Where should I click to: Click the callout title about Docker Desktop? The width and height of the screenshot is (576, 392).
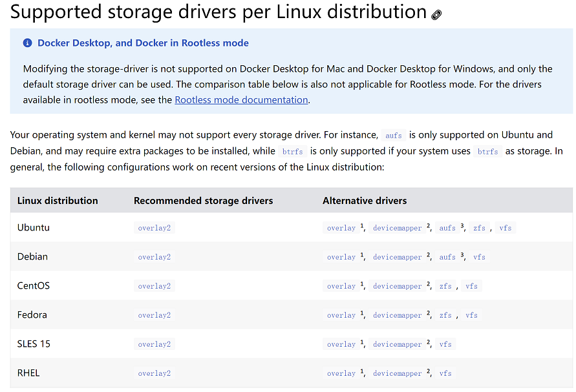(143, 43)
